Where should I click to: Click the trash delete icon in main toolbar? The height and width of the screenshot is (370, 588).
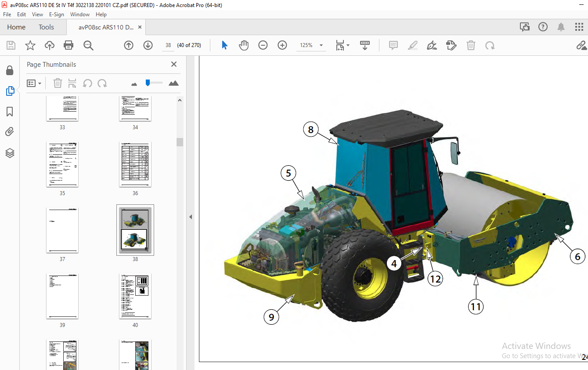(471, 45)
